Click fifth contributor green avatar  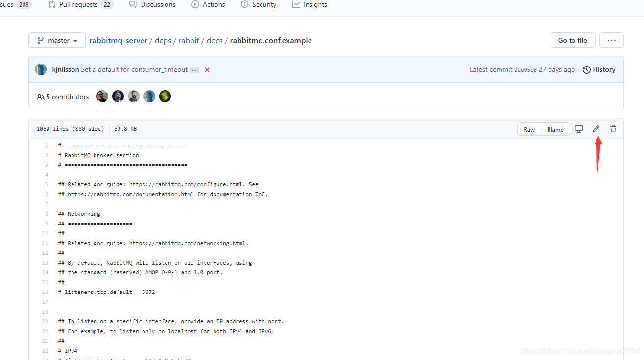[x=165, y=96]
